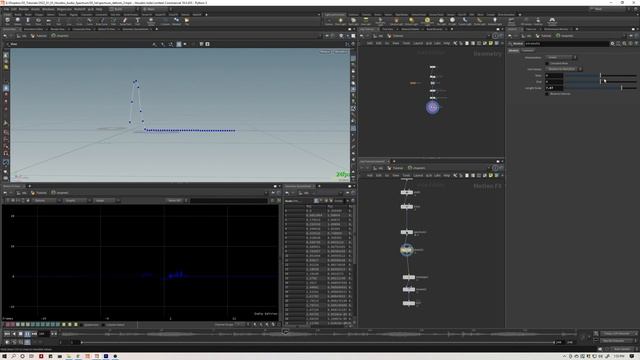Select the highlighted node in lower network
Screen dimensions: 640x360
(407, 250)
